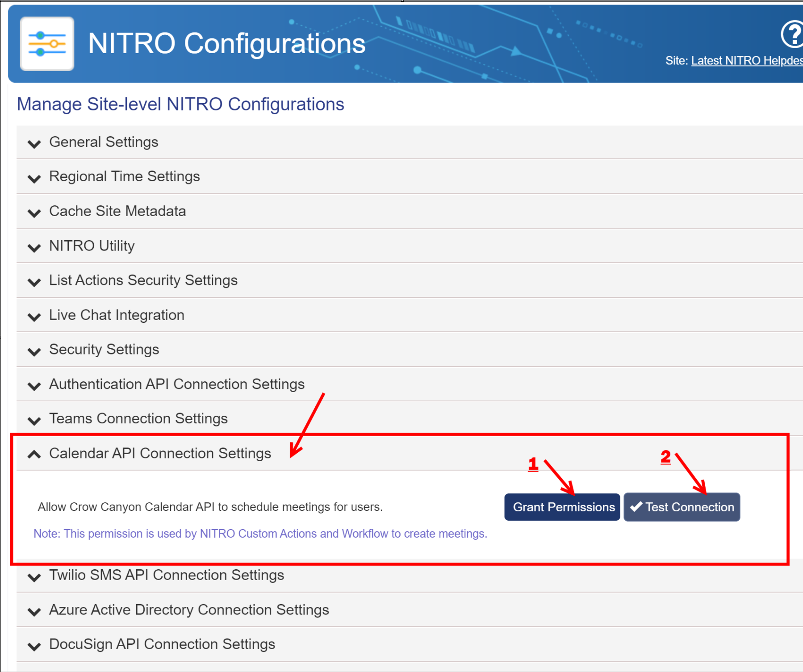Expand the Regional Time Settings chevron

(34, 179)
